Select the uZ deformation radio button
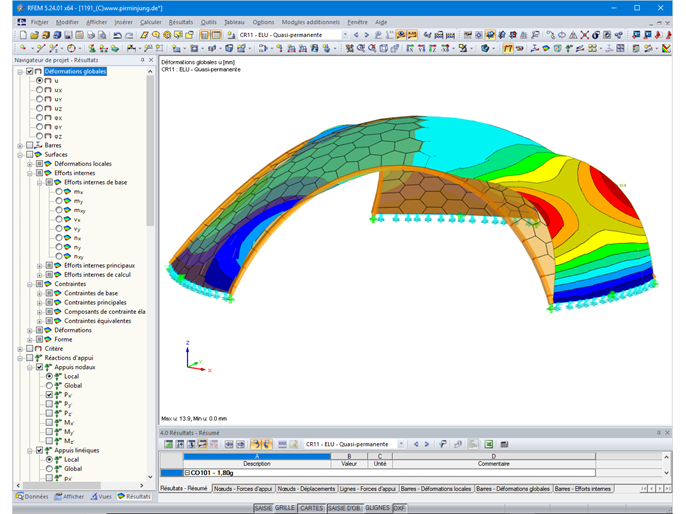 click(39, 108)
